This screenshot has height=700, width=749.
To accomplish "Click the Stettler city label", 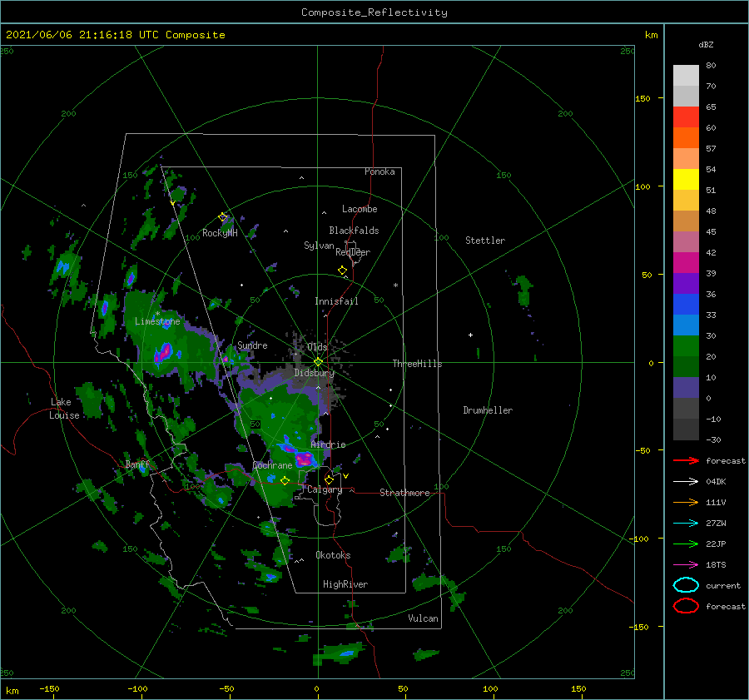I will click(485, 241).
